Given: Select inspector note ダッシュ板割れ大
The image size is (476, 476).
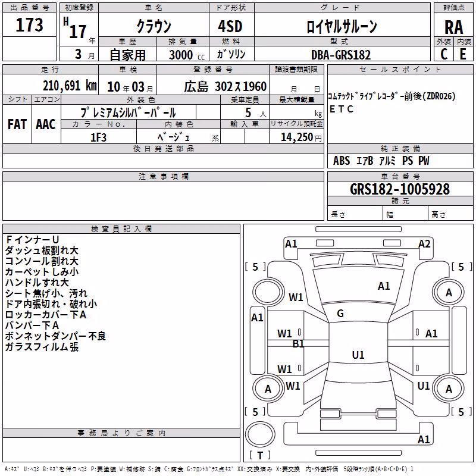Looking at the screenshot, I should pyautogui.click(x=42, y=250).
